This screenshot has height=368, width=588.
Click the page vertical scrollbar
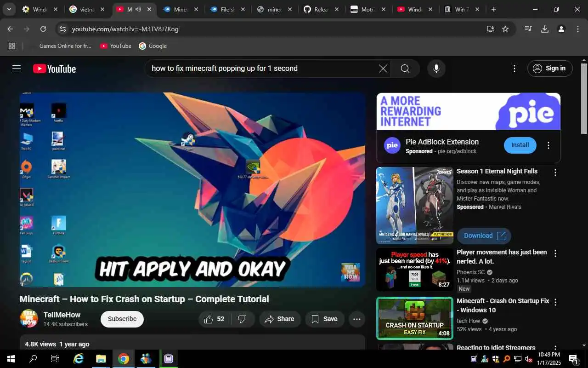[584, 99]
